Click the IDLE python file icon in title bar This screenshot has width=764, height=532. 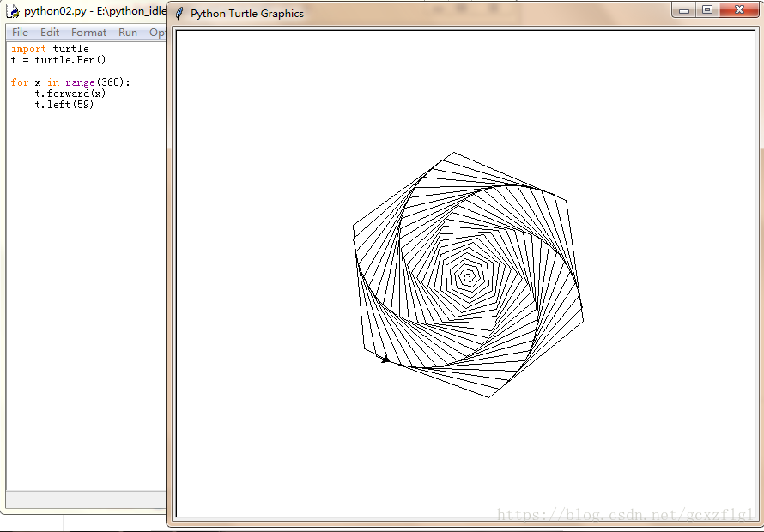coord(13,11)
